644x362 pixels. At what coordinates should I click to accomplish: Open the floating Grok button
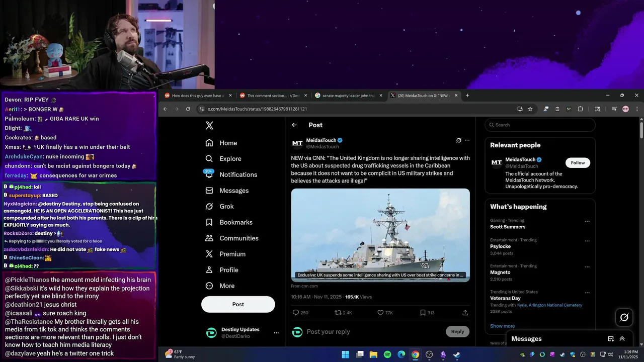pyautogui.click(x=624, y=317)
